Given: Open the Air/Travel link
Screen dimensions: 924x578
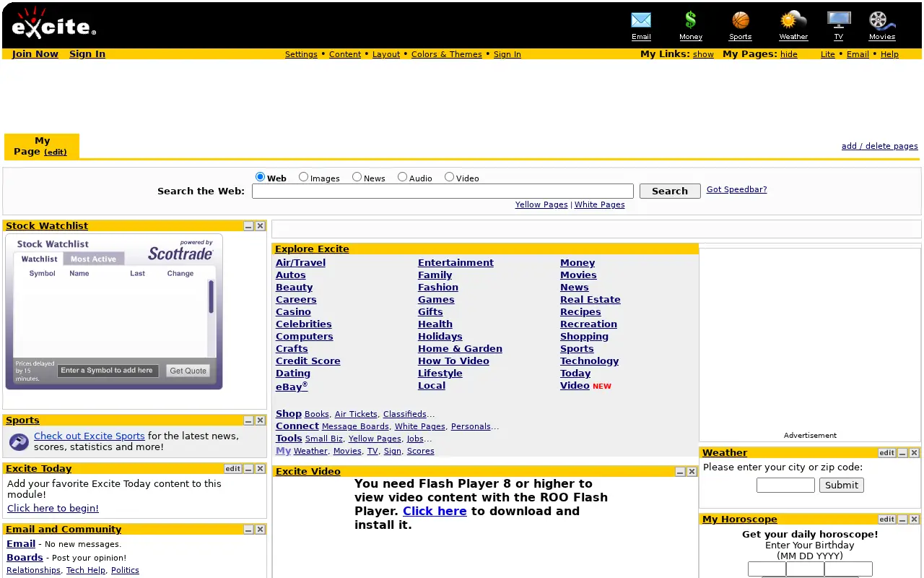Looking at the screenshot, I should (300, 263).
